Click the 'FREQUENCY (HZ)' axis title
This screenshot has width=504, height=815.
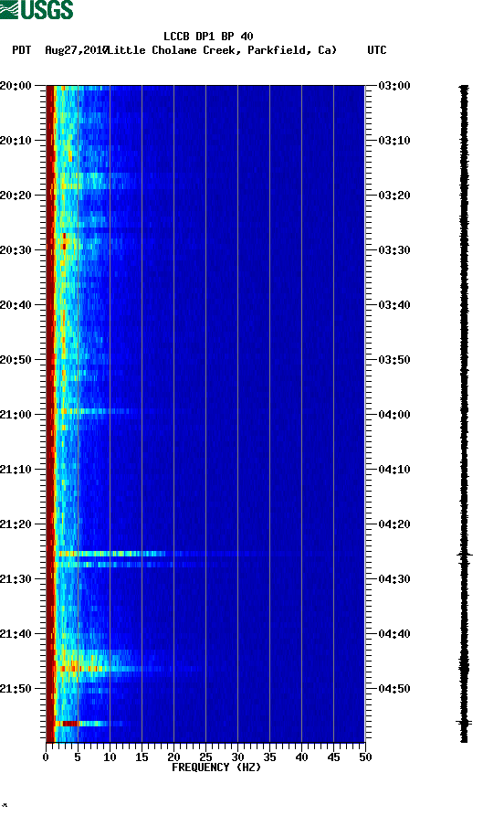click(x=216, y=767)
